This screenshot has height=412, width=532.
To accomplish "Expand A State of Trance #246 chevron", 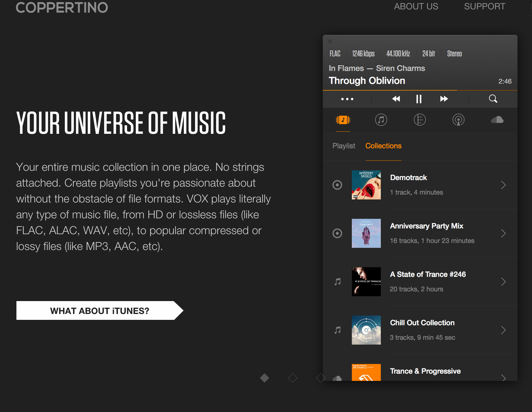I will 504,282.
